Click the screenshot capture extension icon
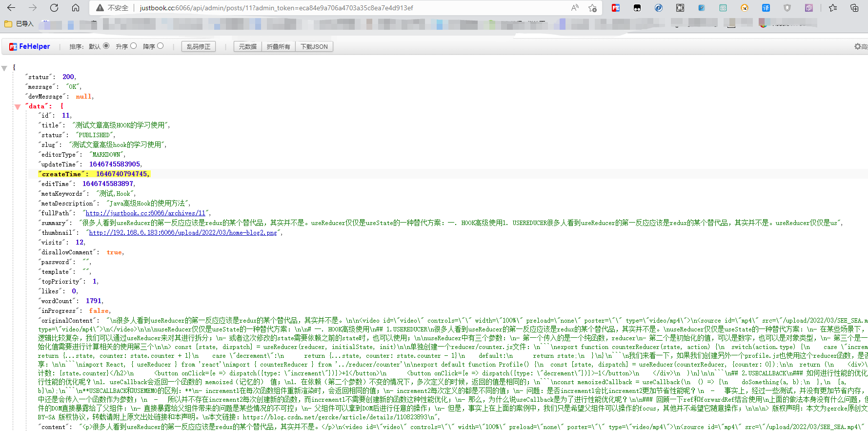868x431 pixels. point(680,8)
